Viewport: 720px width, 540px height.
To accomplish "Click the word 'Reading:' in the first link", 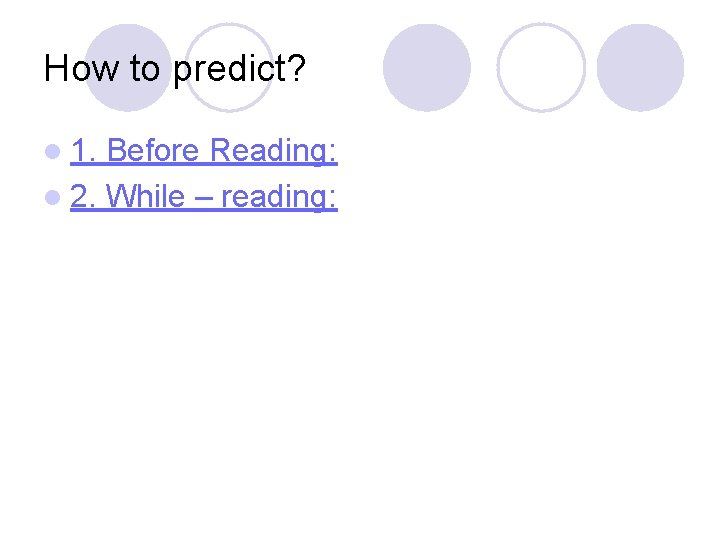I will (x=274, y=151).
